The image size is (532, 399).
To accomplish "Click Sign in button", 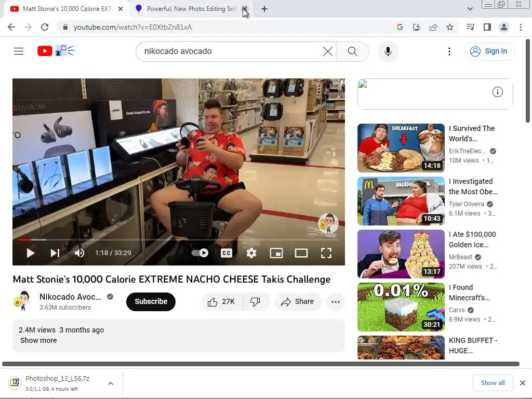I will tap(489, 51).
